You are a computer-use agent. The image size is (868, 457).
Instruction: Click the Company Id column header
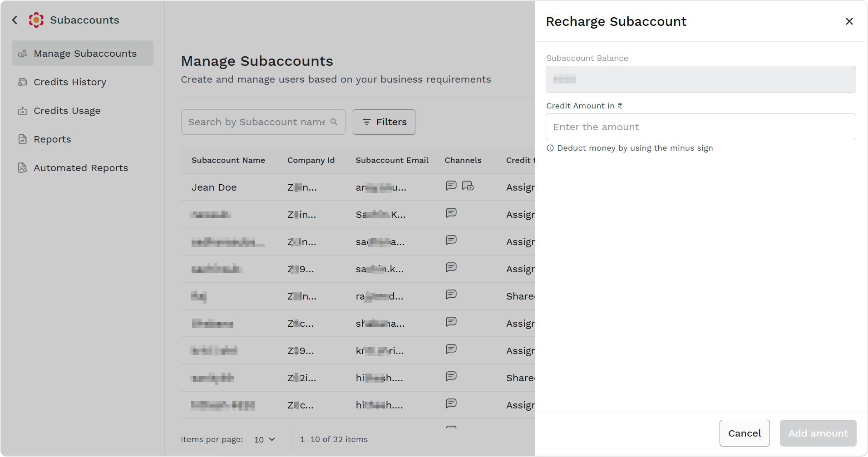(x=311, y=160)
